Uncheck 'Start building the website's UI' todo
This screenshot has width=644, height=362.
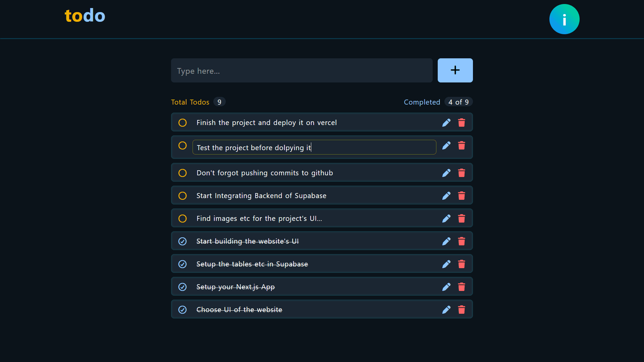pyautogui.click(x=182, y=241)
